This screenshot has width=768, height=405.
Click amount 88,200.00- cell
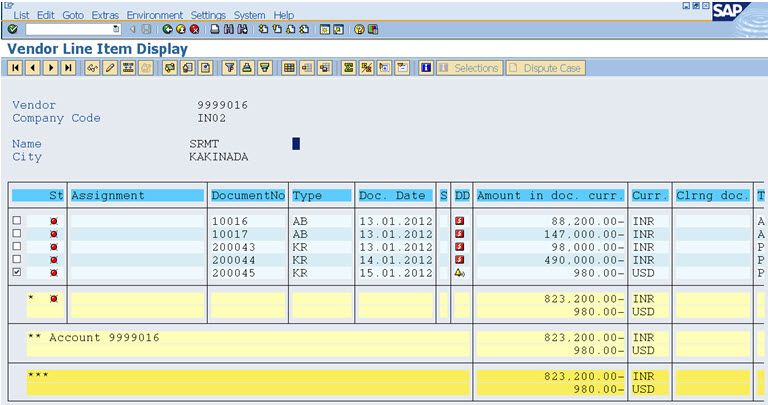(x=587, y=221)
